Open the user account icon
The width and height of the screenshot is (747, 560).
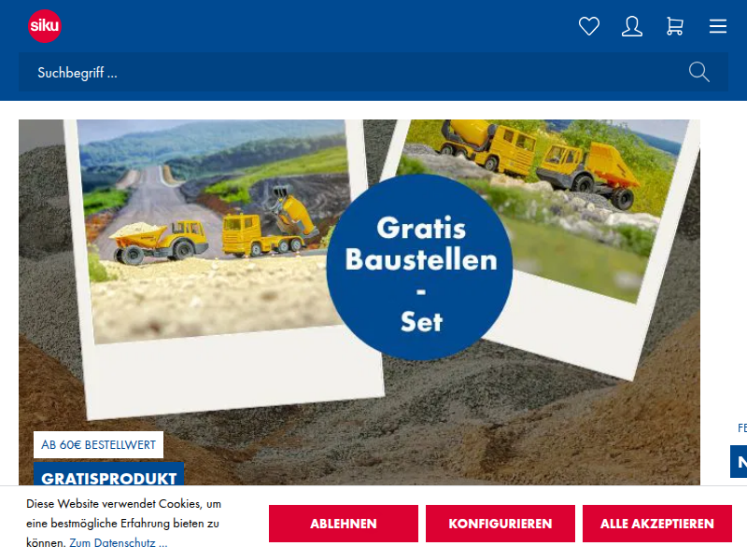tap(632, 26)
